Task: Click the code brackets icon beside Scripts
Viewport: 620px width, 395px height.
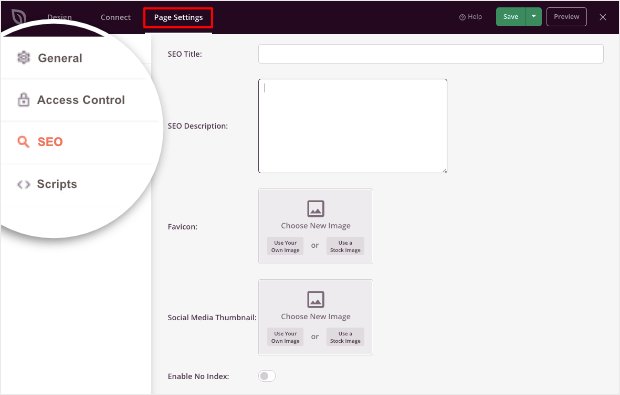Action: 24,184
